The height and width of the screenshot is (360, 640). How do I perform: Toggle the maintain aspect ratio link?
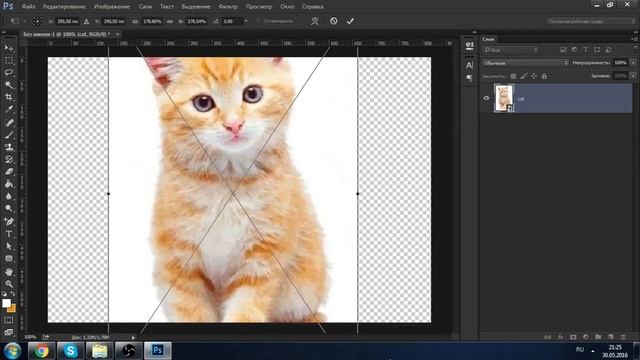pos(170,21)
